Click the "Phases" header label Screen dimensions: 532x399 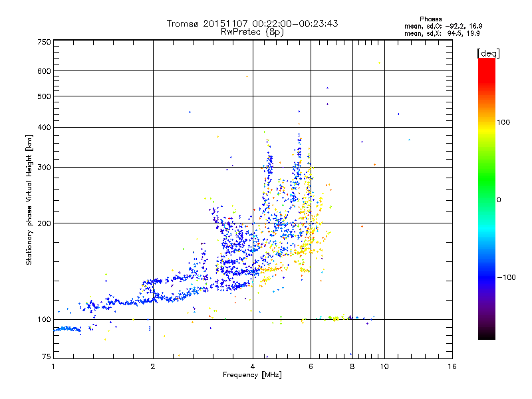pyautogui.click(x=430, y=19)
